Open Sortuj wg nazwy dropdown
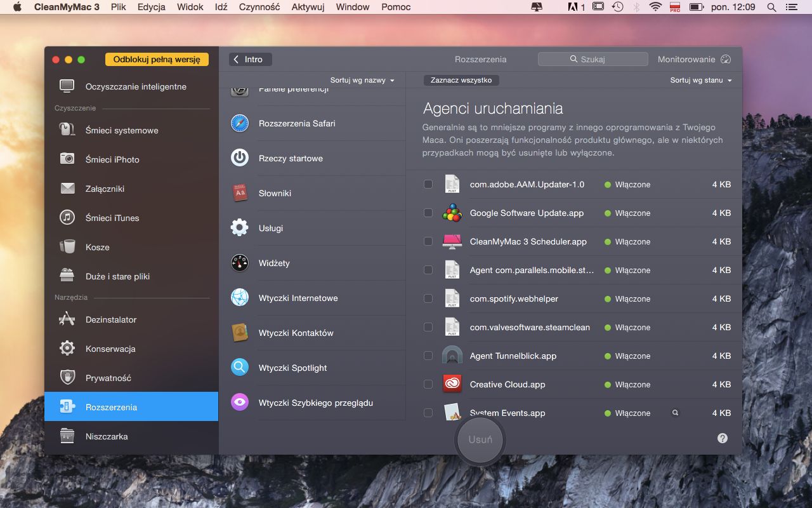 [x=362, y=81]
